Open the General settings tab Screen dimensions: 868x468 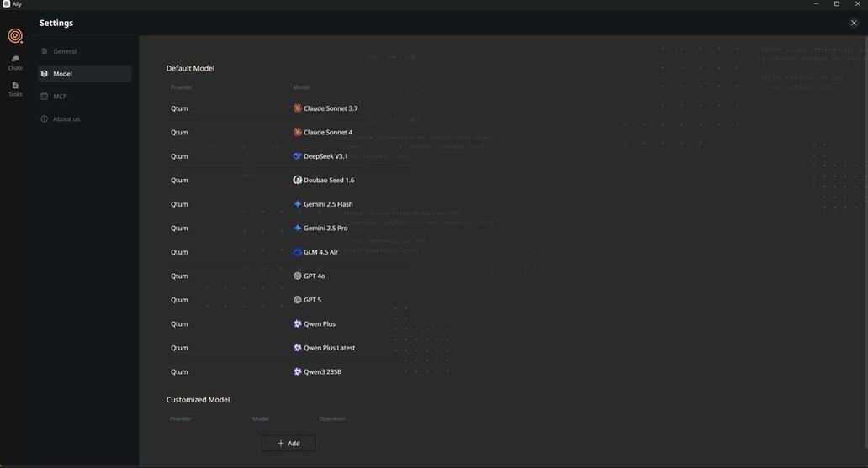pyautogui.click(x=85, y=51)
